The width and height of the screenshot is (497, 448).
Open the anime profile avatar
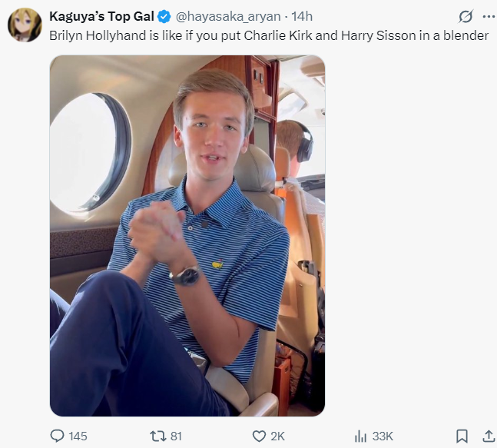25,25
